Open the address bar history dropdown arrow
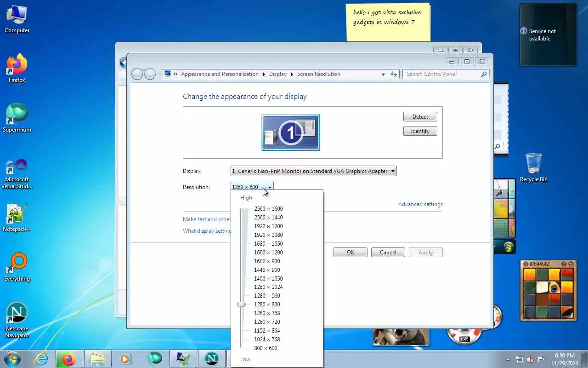This screenshot has height=368, width=588. pyautogui.click(x=383, y=74)
